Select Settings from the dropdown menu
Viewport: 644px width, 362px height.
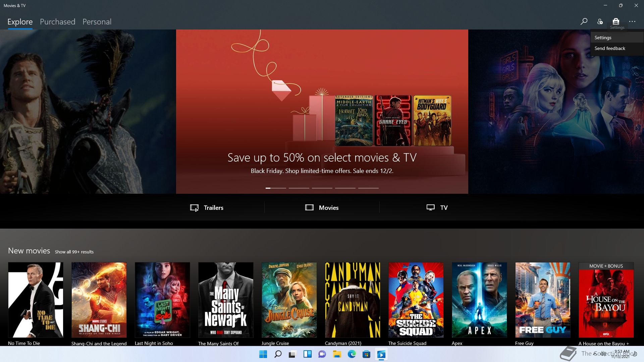[617, 38]
